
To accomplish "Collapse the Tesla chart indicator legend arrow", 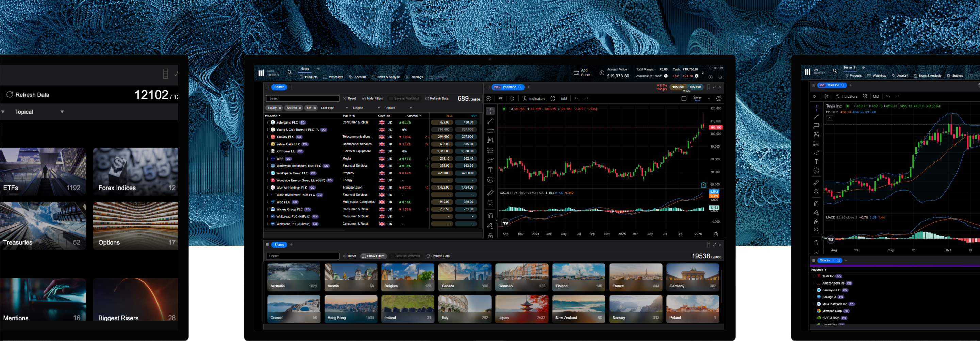I will pos(830,118).
